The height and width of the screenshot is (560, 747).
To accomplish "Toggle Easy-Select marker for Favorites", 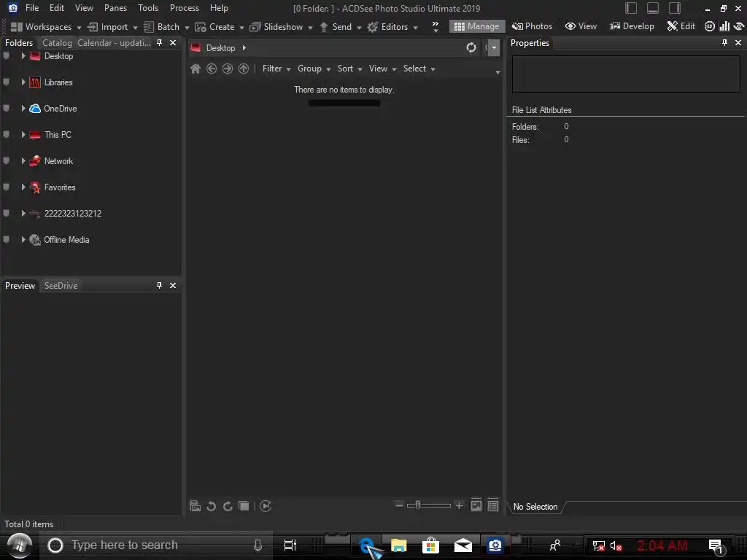I will coord(6,187).
